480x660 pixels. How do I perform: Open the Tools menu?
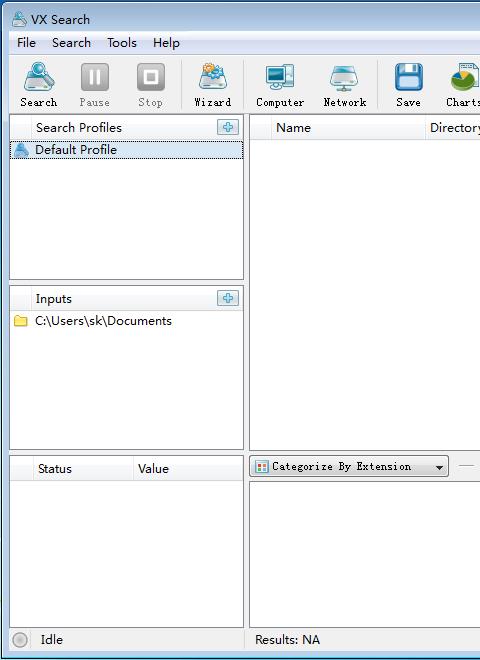(x=122, y=43)
